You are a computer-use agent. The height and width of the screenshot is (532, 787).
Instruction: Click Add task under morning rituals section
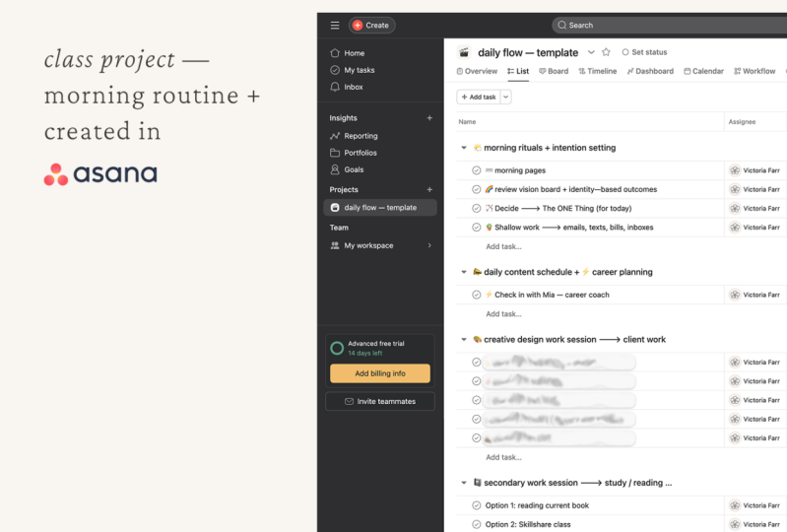coord(503,246)
